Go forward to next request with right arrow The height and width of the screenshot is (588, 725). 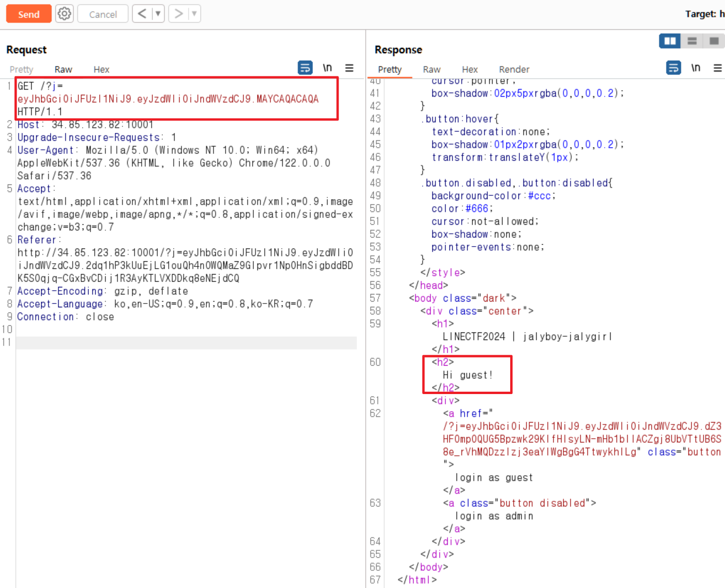178,14
